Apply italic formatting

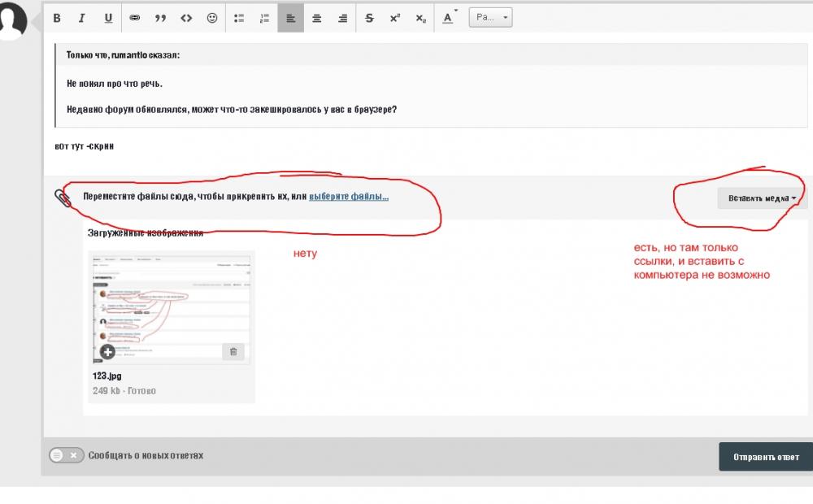coord(81,18)
